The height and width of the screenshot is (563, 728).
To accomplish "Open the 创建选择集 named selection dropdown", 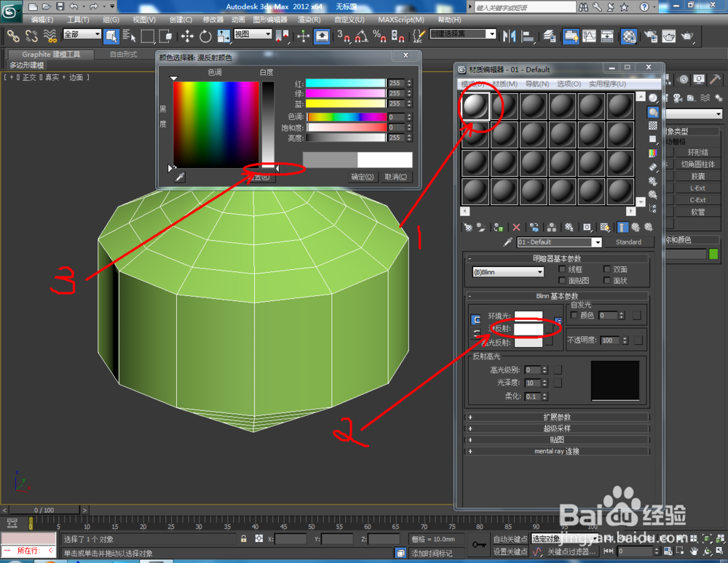I will 463,34.
